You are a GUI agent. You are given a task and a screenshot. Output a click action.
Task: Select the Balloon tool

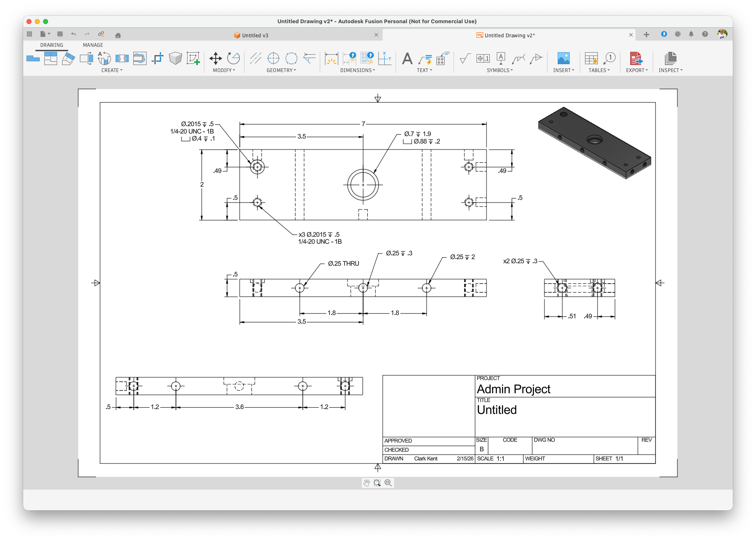pyautogui.click(x=609, y=58)
